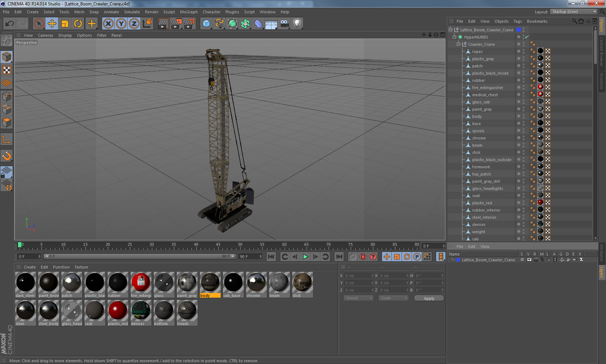Activate the Move tool in top toolbar
Viewport: 606px width, 364px height.
coord(52,24)
